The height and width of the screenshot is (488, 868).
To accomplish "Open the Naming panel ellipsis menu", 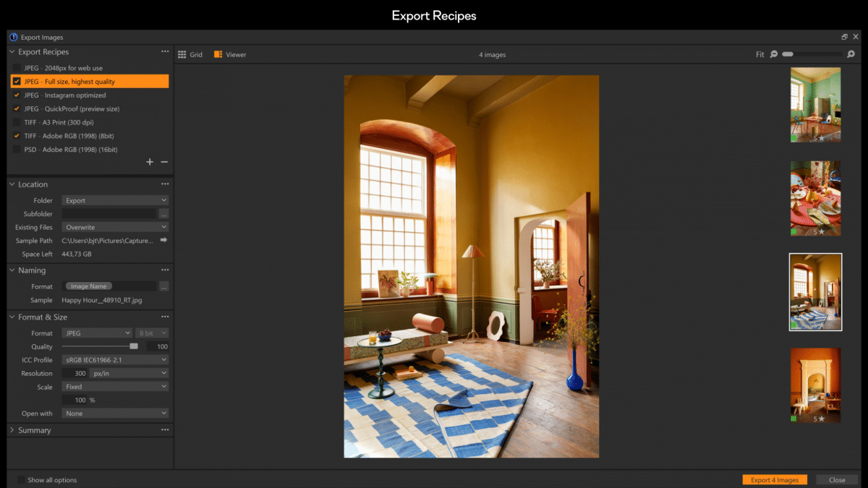I will coord(164,270).
